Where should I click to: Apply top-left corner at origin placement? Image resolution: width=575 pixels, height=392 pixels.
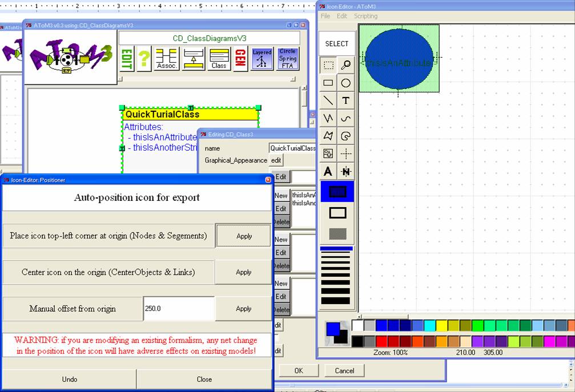pyautogui.click(x=244, y=236)
